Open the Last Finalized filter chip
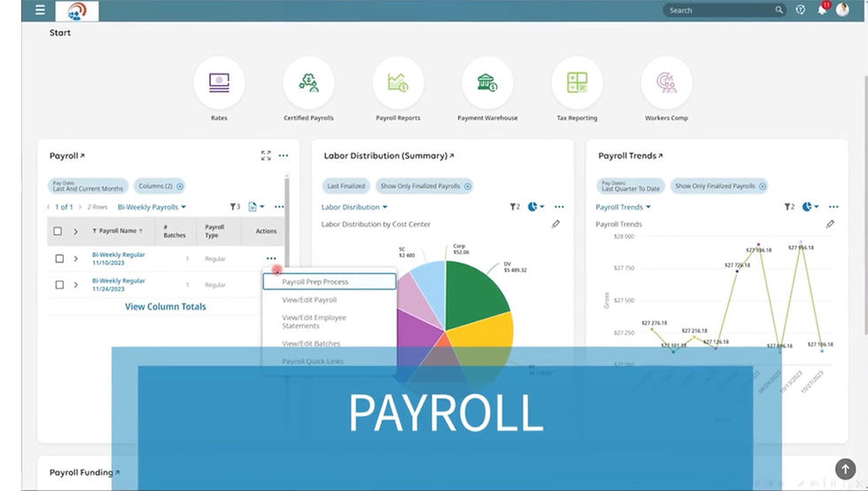 [x=346, y=186]
